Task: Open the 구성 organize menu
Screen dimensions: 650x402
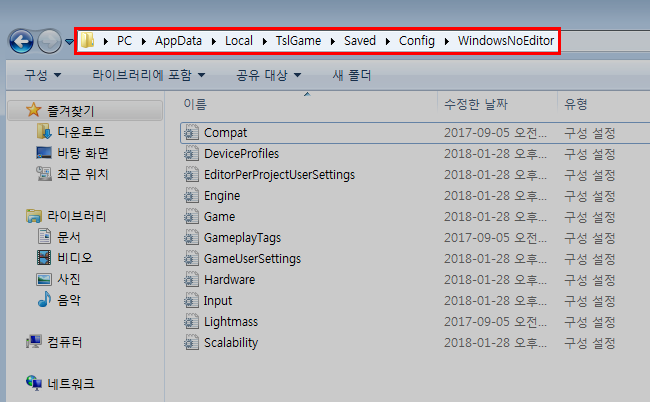Action: pos(43,75)
